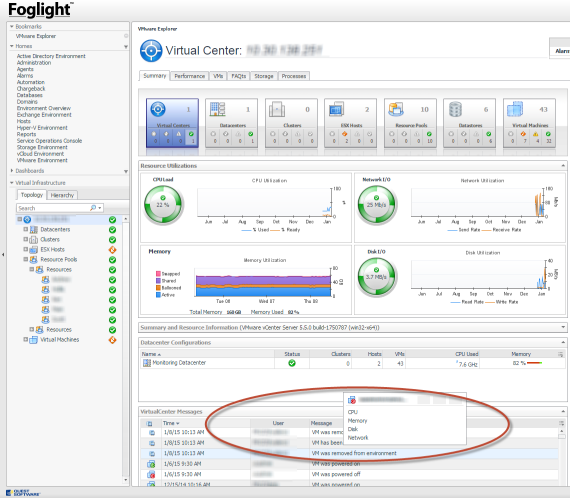
Task: Open the Datastores tile icon
Action: tap(455, 109)
